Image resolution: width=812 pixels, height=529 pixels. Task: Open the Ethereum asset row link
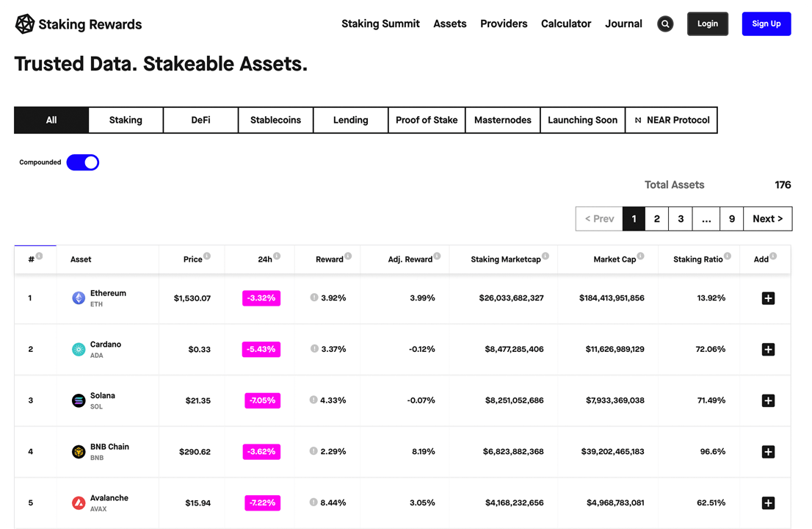(x=107, y=293)
